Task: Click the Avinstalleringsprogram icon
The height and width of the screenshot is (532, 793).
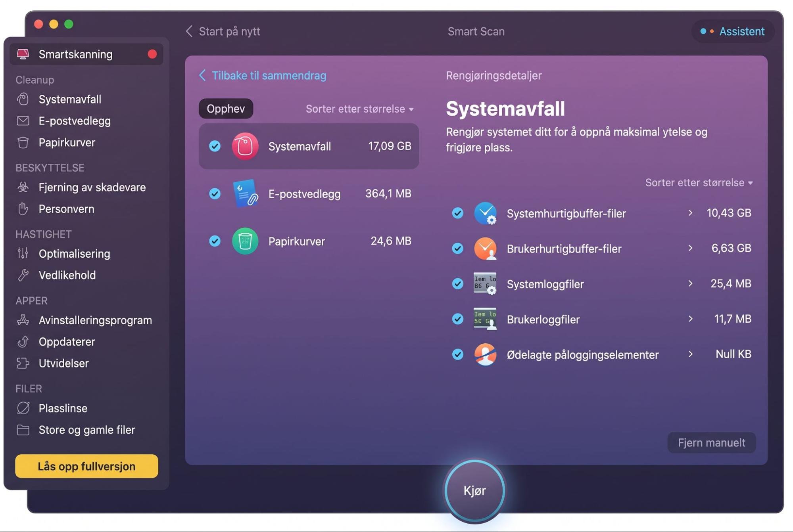Action: (23, 320)
